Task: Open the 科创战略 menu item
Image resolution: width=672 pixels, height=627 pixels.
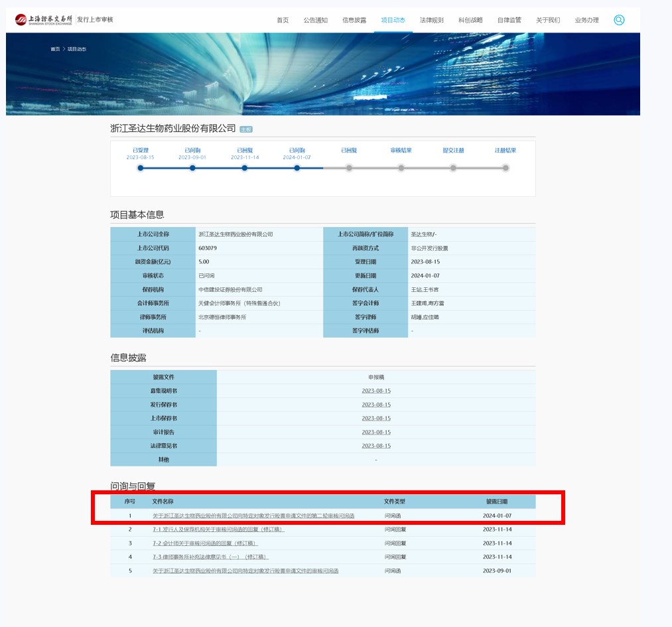Action: click(x=470, y=20)
